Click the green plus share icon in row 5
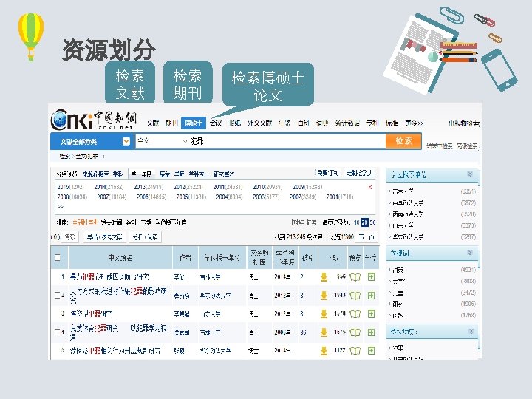The image size is (532, 399). tap(371, 350)
